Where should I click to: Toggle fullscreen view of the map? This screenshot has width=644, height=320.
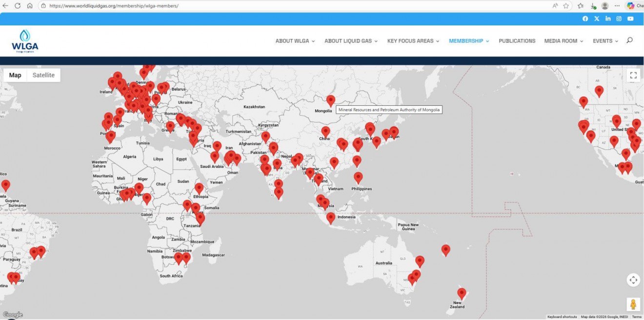[633, 75]
